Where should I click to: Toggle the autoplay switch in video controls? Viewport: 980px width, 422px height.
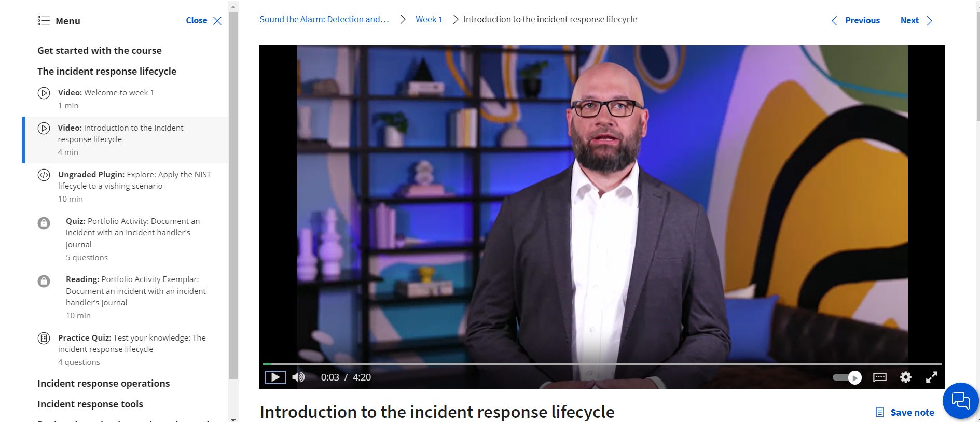coord(847,377)
